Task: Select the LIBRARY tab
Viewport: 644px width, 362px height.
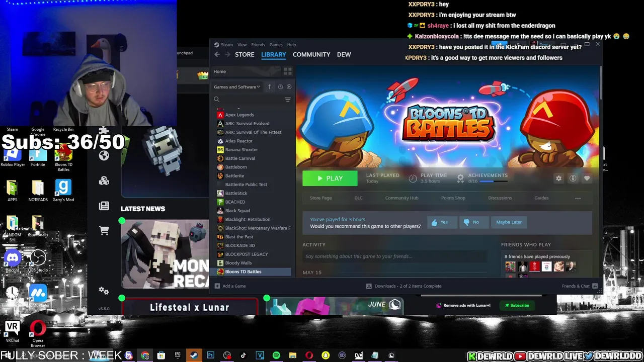Action: (274, 54)
